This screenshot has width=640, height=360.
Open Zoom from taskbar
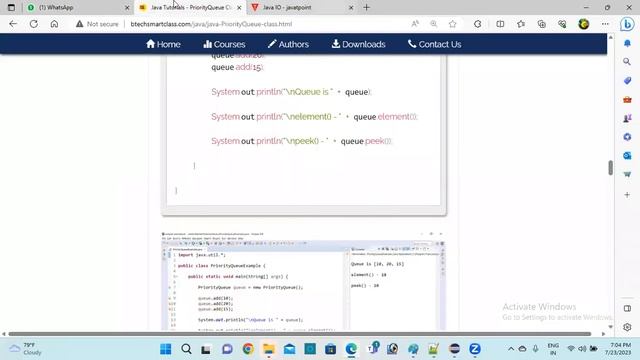tap(475, 349)
